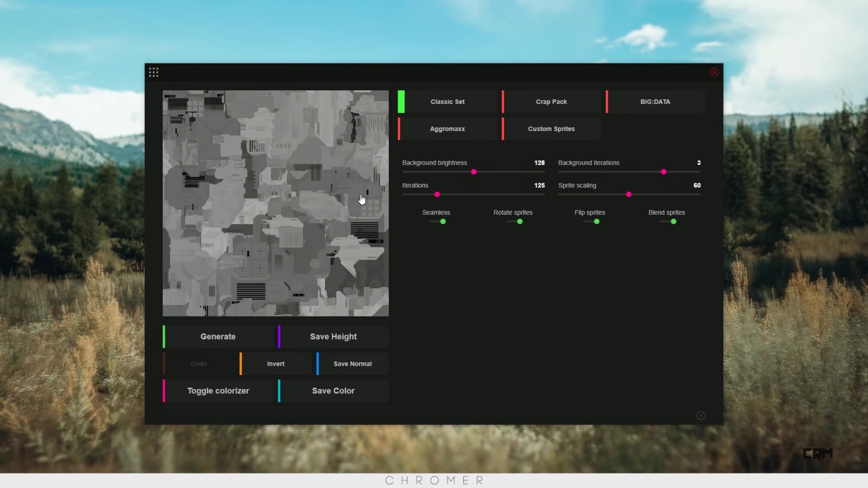Viewport: 868px width, 488px height.
Task: Select the Custom Sprites option
Action: click(x=551, y=129)
